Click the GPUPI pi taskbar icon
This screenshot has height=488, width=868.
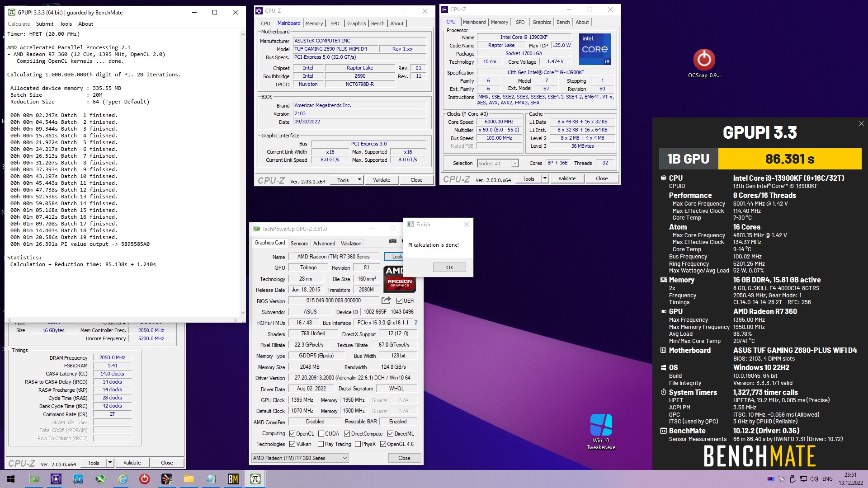[255, 479]
